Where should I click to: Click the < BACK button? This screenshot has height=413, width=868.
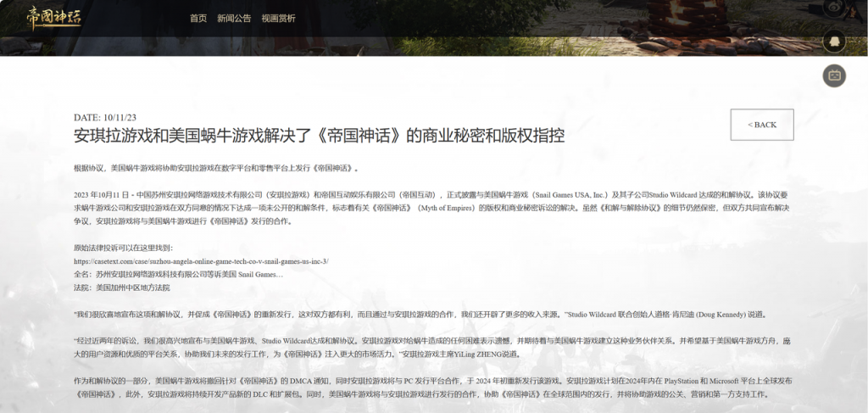click(762, 125)
